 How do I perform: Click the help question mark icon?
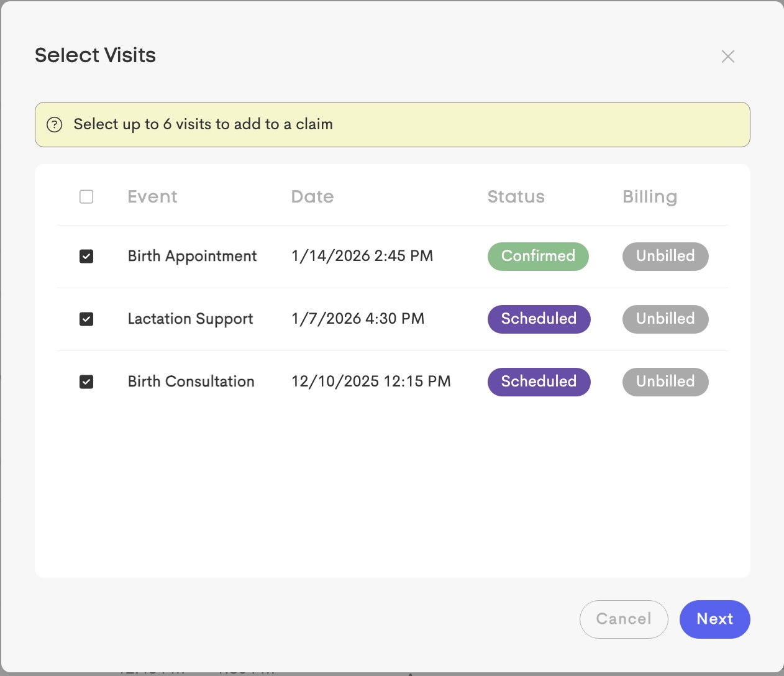(x=55, y=124)
